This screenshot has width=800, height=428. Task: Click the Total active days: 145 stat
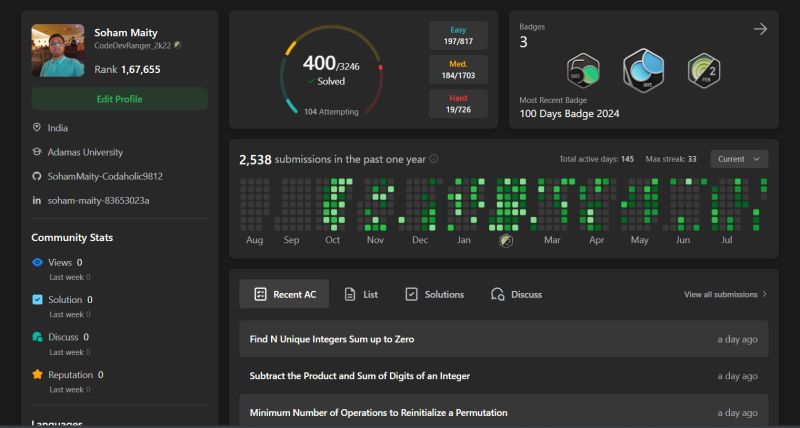pos(596,159)
